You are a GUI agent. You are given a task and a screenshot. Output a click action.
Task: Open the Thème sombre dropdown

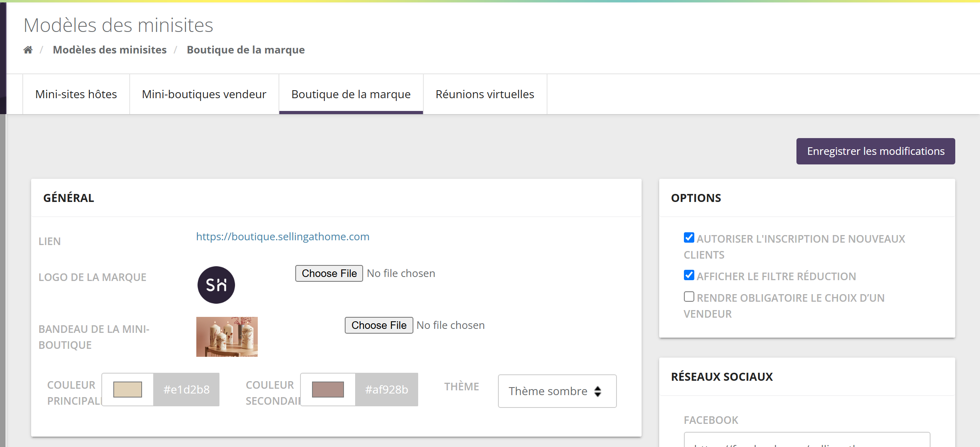tap(557, 391)
